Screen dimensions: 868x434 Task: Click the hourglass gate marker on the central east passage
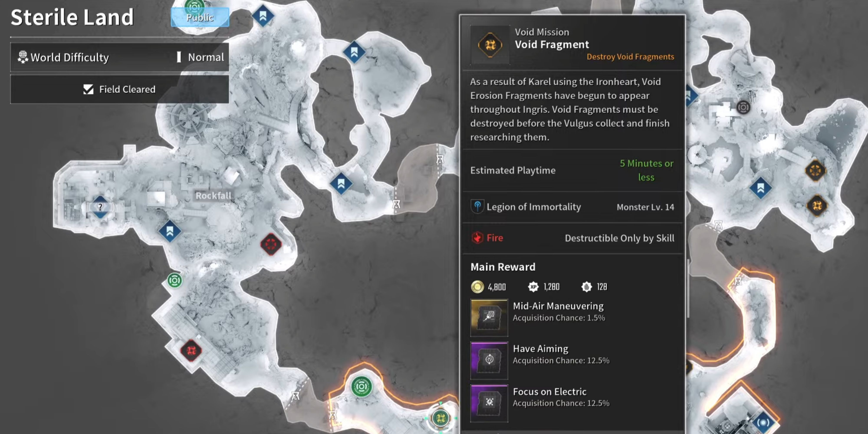440,159
